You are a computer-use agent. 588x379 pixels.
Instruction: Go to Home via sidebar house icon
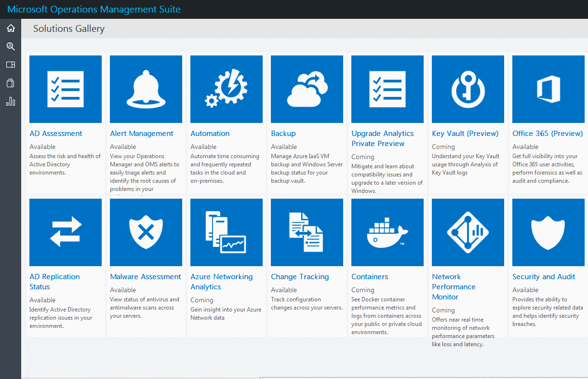click(x=11, y=28)
